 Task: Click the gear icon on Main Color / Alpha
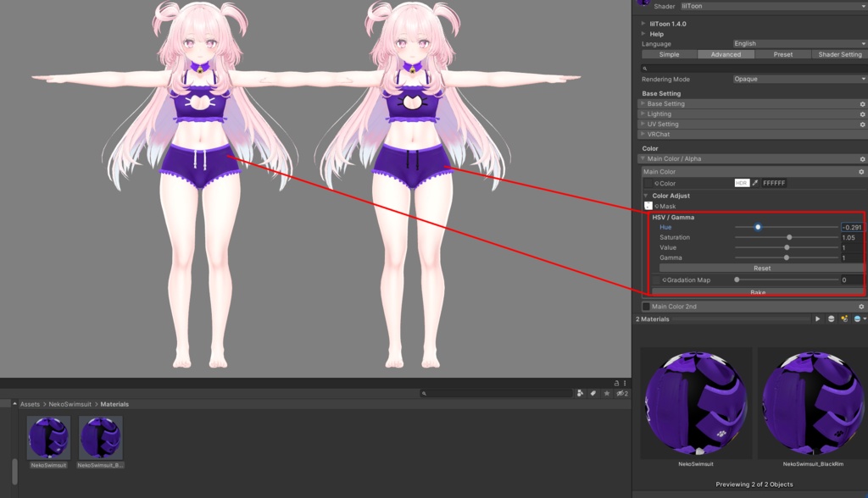[x=864, y=158]
